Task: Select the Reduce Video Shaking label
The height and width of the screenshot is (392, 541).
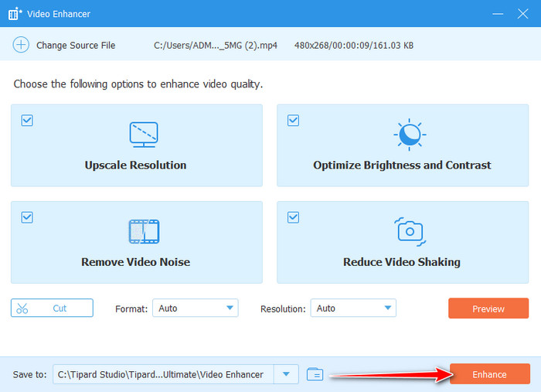Action: click(402, 262)
